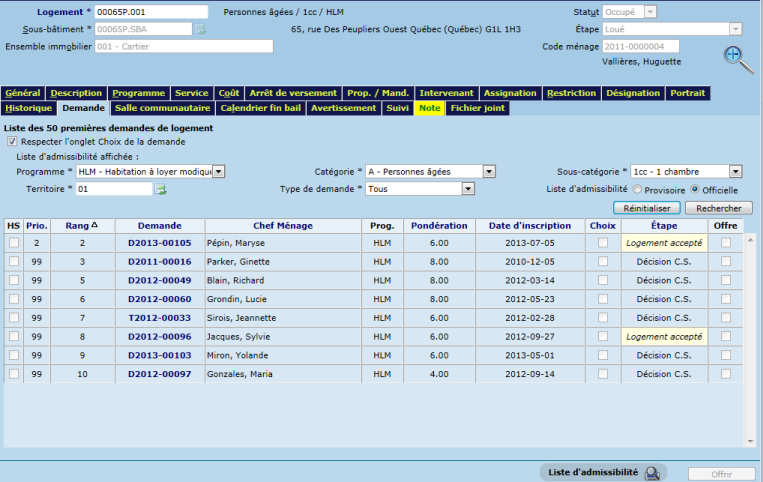Toggle Respecter l'onglet Choix de la demande
Screen dimensions: 763x482
click(x=12, y=142)
